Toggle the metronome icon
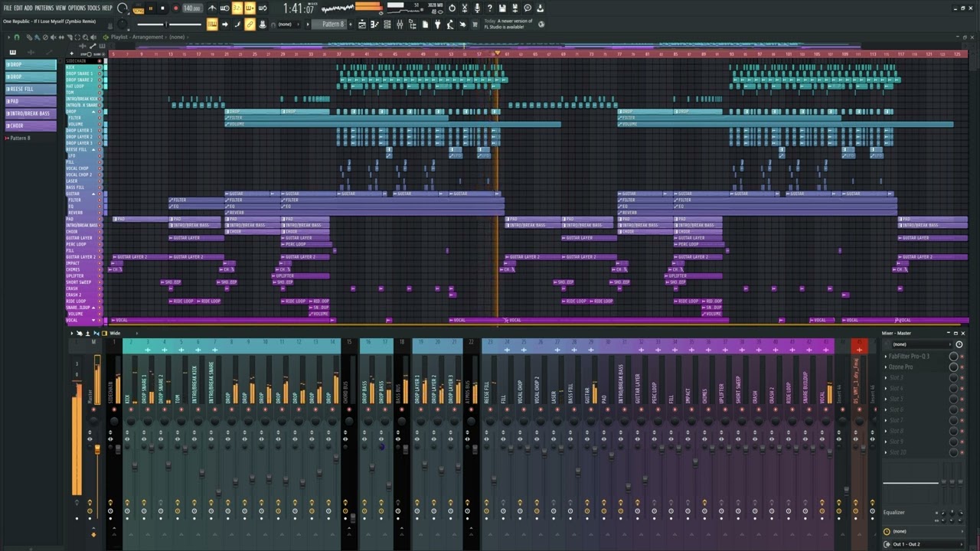 [212, 8]
